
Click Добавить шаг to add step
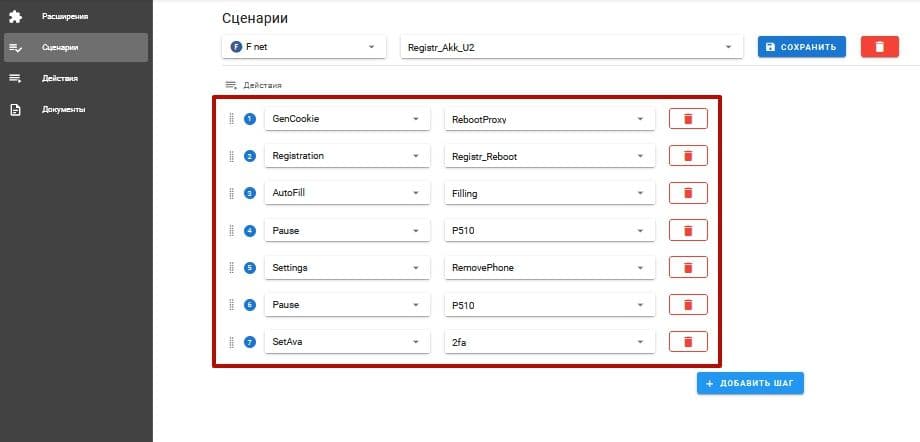point(750,384)
